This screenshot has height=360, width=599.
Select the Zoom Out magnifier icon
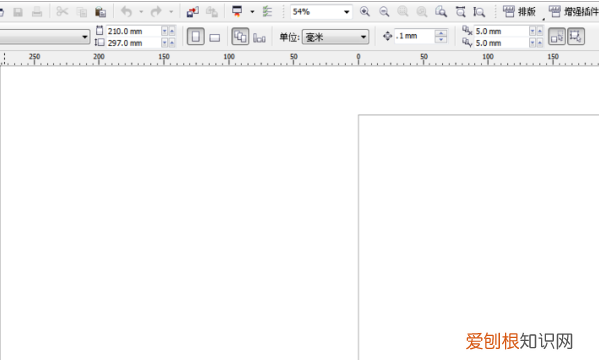point(384,12)
